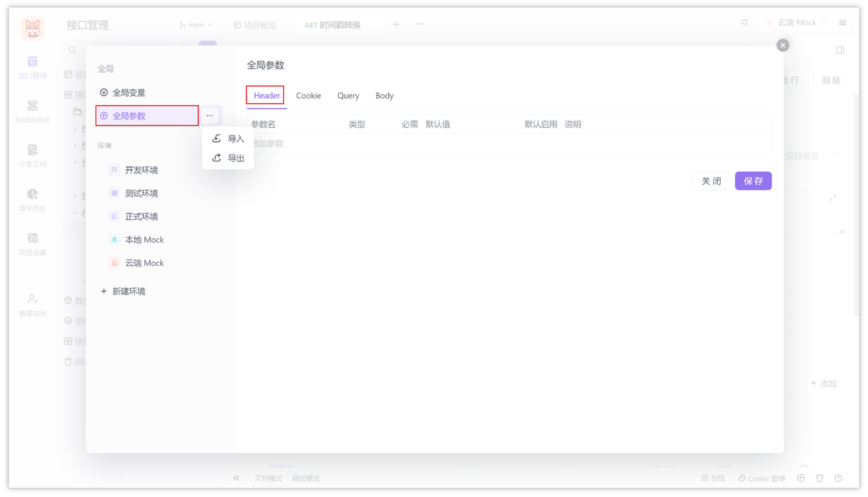Click the 类型 column header
This screenshot has height=497, width=868.
[x=357, y=125]
